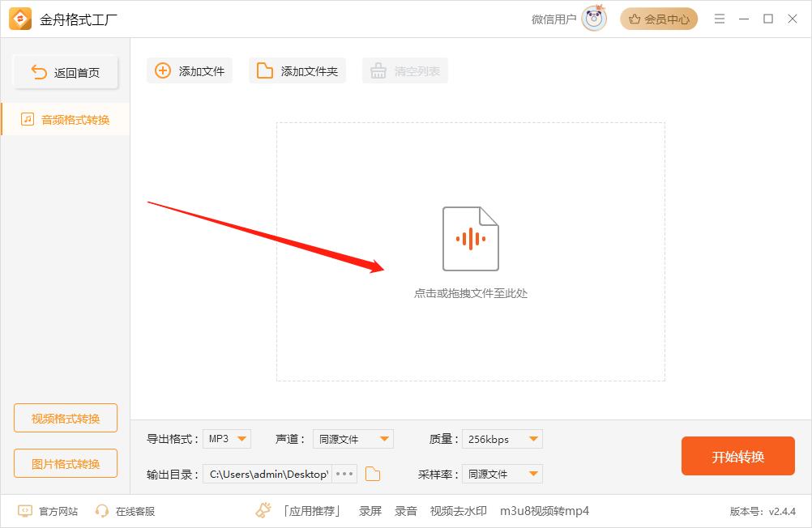Click the online customer service headset icon

[x=101, y=511]
